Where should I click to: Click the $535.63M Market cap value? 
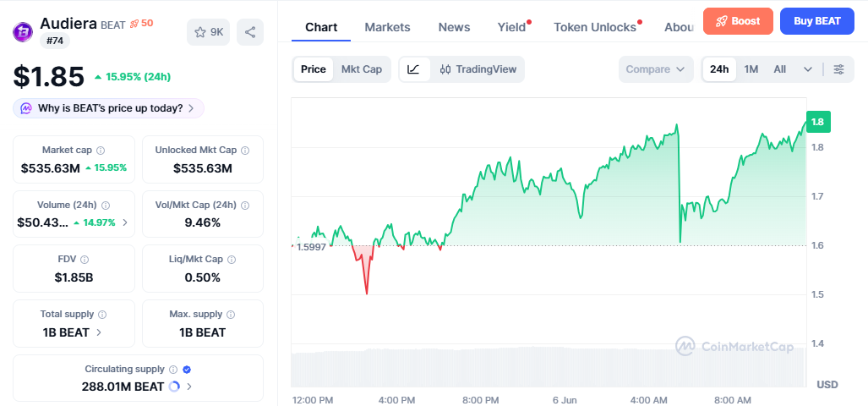[x=51, y=167]
